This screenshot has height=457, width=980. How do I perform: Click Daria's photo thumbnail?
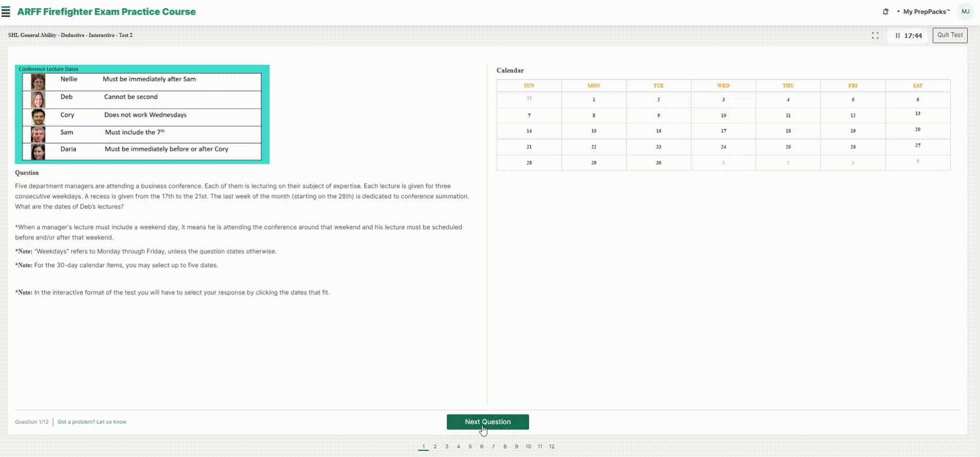coord(38,152)
